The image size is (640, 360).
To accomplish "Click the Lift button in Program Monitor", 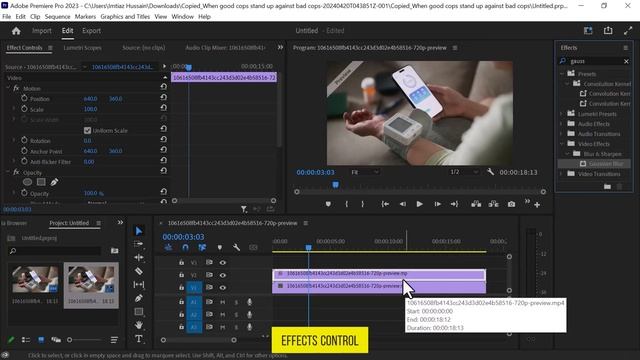I will tap(476, 204).
